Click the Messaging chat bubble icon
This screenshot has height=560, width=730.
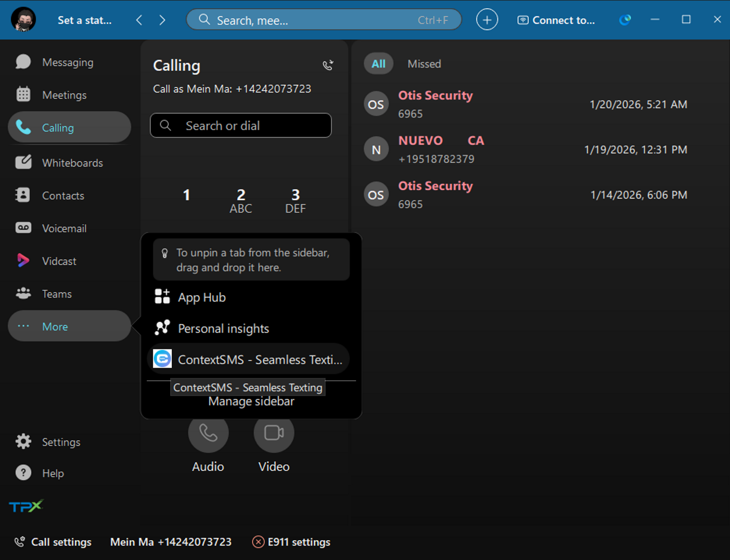click(x=23, y=62)
